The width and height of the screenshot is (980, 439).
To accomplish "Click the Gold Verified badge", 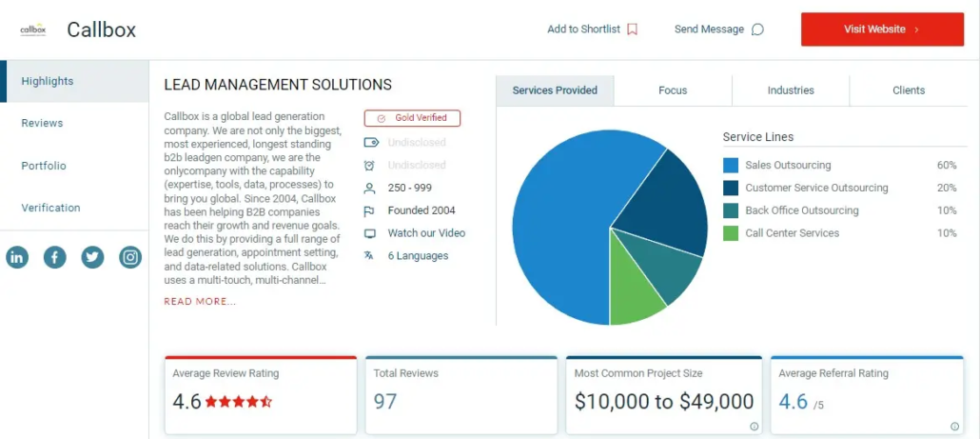I will coord(413,118).
